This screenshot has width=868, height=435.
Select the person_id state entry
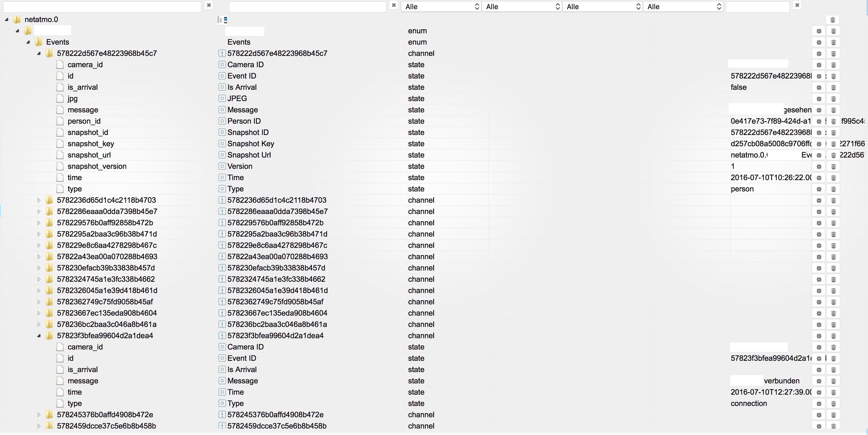pos(84,121)
